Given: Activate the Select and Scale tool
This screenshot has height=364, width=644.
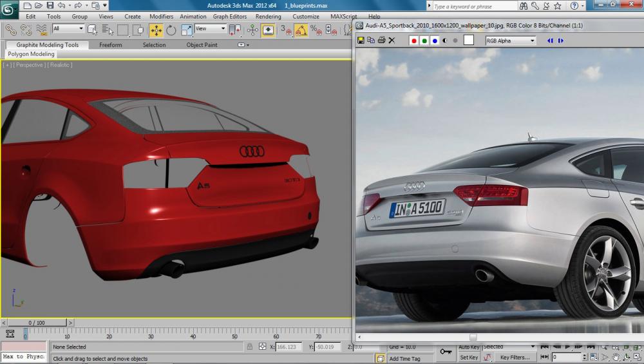Looking at the screenshot, I should click(187, 30).
